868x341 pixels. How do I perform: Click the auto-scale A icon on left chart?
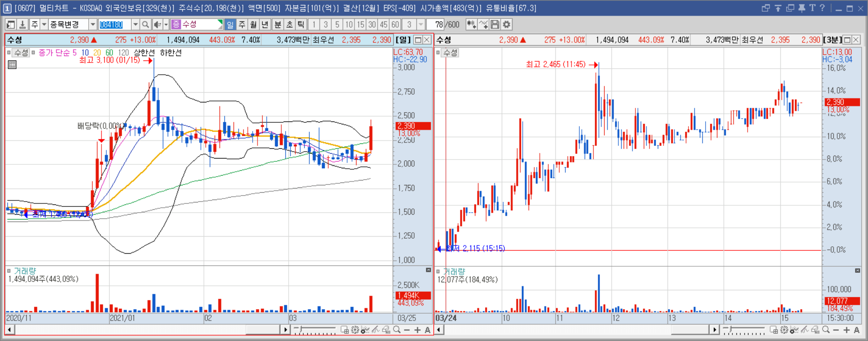coord(428,330)
